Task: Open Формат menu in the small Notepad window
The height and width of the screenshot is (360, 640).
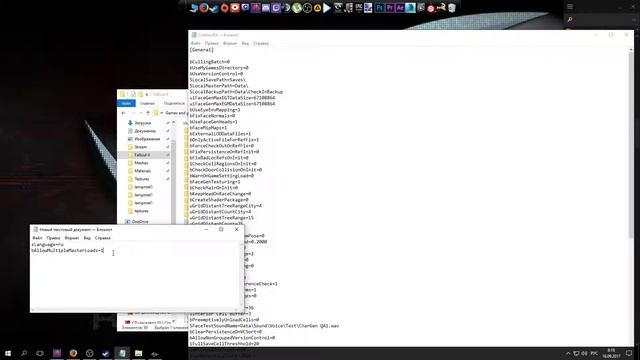Action: (71, 238)
